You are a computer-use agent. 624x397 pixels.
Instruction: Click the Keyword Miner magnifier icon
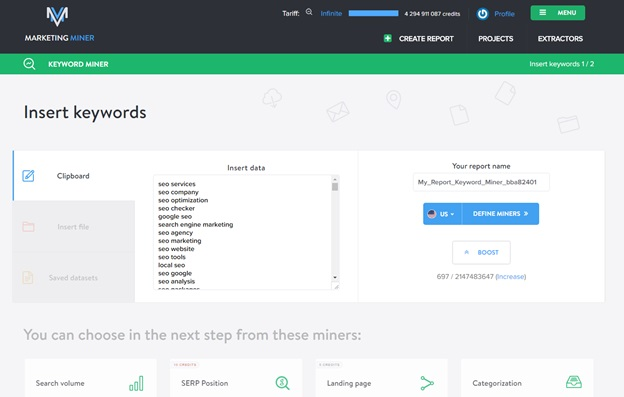(29, 64)
